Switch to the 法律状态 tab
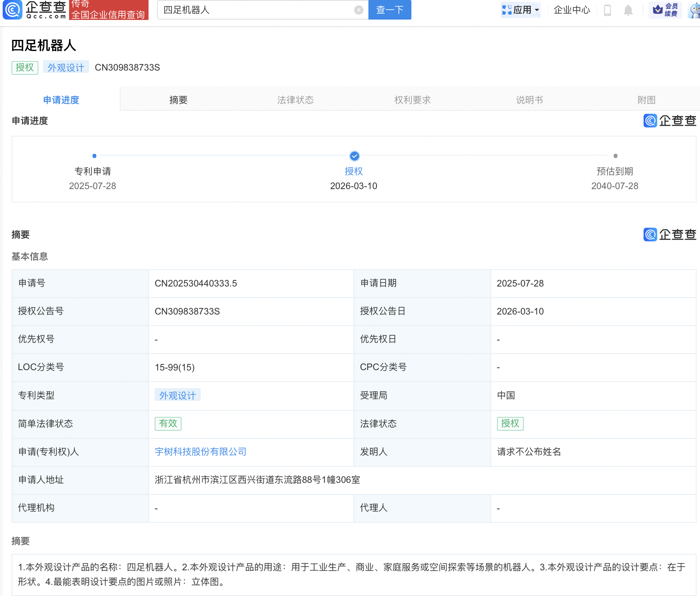The height and width of the screenshot is (596, 700). coord(295,100)
